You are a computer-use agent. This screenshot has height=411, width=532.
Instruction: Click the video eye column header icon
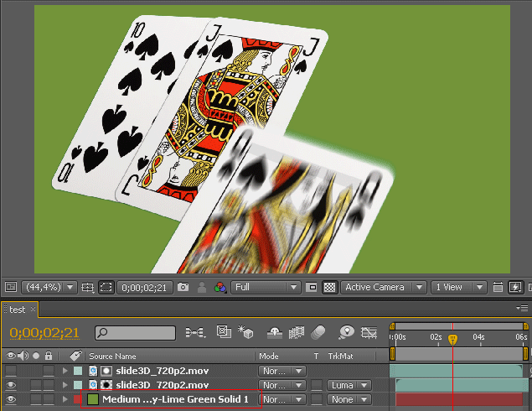pyautogui.click(x=11, y=356)
